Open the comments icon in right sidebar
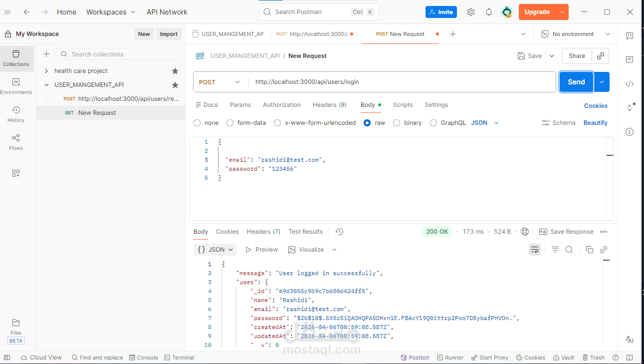Viewport: 644px width, 364px height. [630, 60]
